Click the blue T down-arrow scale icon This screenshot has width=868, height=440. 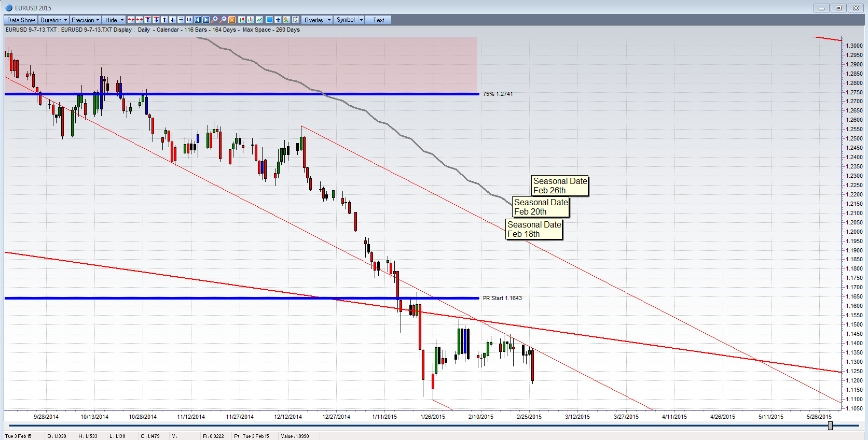[x=156, y=20]
